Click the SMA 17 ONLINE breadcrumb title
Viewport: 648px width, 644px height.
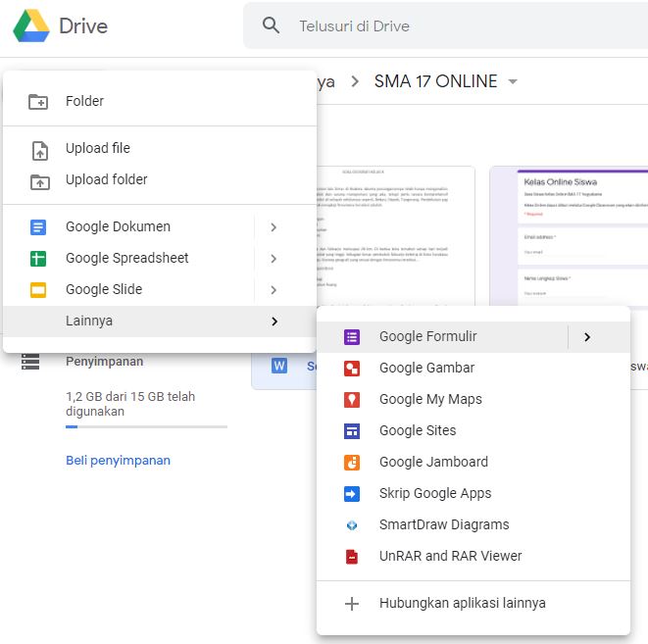click(x=435, y=81)
